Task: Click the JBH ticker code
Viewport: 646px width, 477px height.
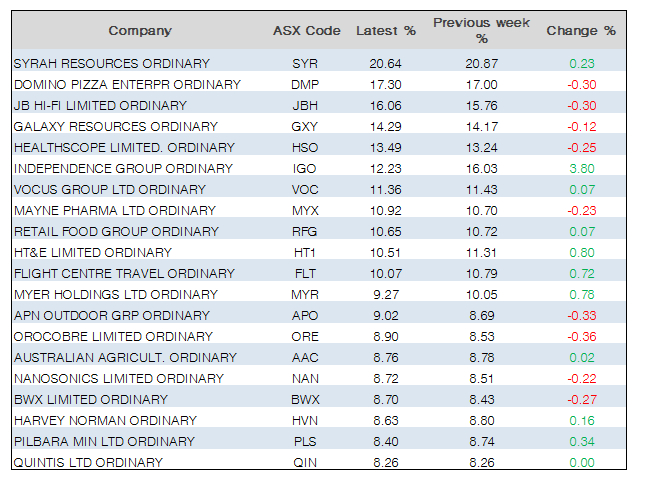Action: (x=304, y=105)
